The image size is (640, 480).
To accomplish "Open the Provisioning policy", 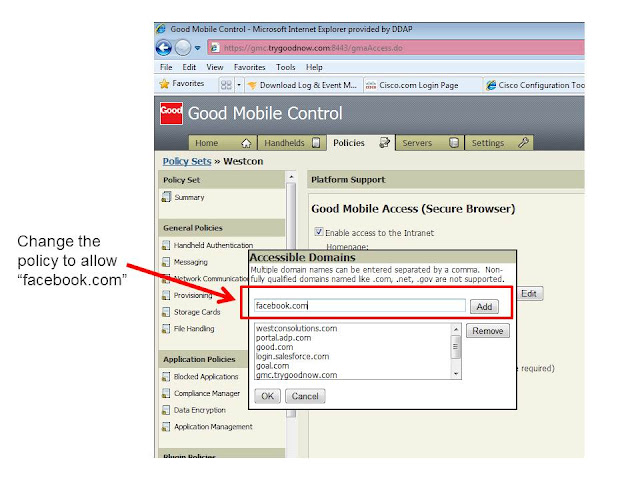I will coord(193,295).
